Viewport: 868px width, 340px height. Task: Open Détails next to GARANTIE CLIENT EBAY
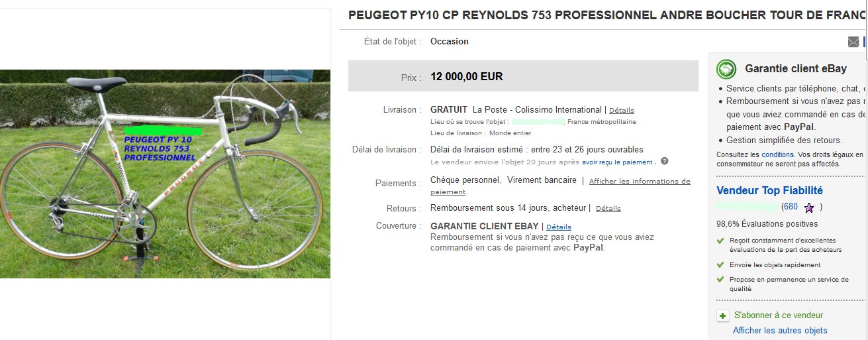coord(559,227)
